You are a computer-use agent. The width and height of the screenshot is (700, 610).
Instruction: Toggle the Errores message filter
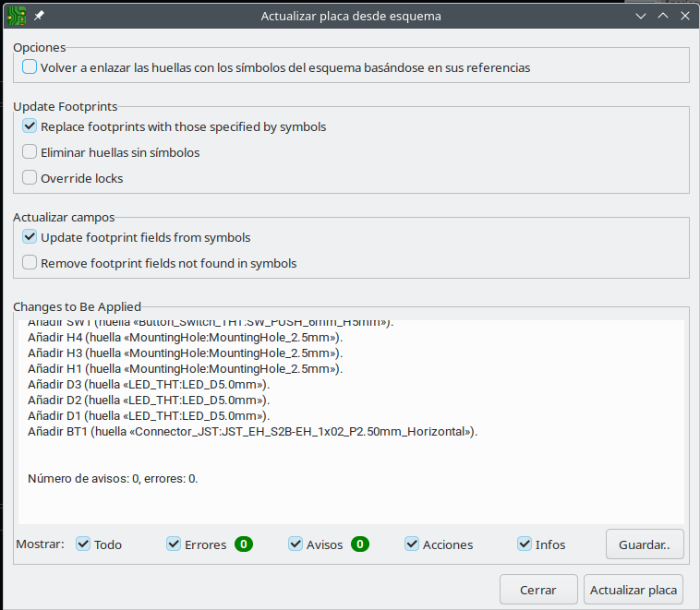(174, 544)
